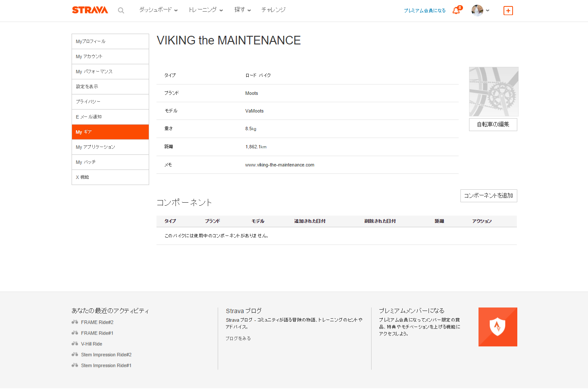Select X 機能 in the sidebar
The height and width of the screenshot is (392, 588).
pyautogui.click(x=110, y=177)
